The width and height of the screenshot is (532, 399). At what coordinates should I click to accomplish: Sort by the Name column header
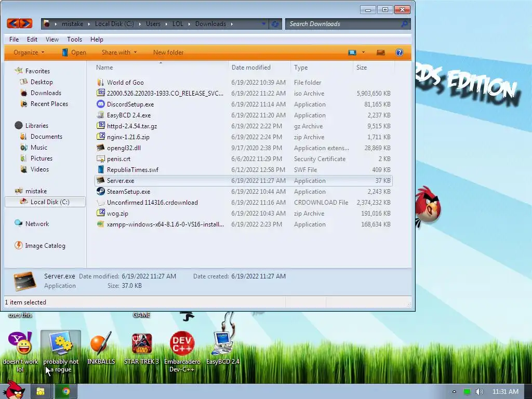tap(160, 67)
